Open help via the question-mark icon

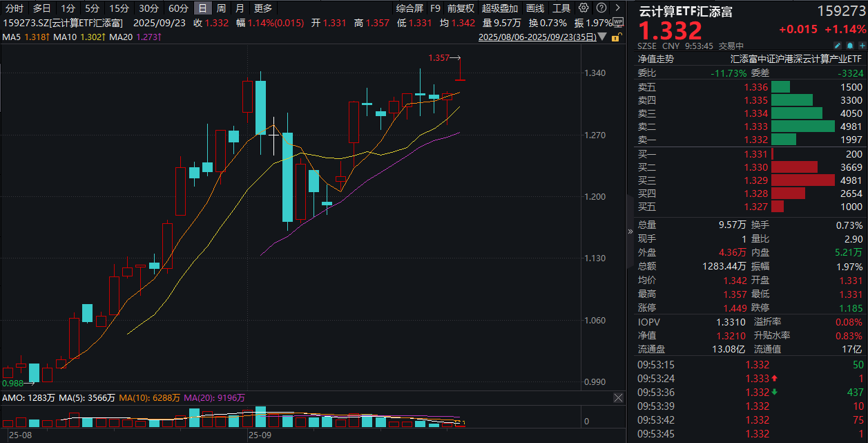pyautogui.click(x=601, y=8)
